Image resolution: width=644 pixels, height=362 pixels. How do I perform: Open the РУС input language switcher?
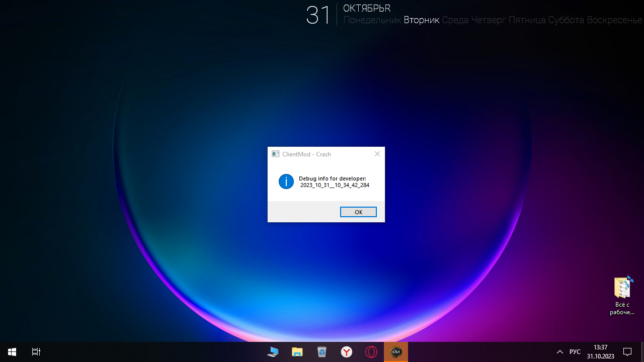(575, 352)
